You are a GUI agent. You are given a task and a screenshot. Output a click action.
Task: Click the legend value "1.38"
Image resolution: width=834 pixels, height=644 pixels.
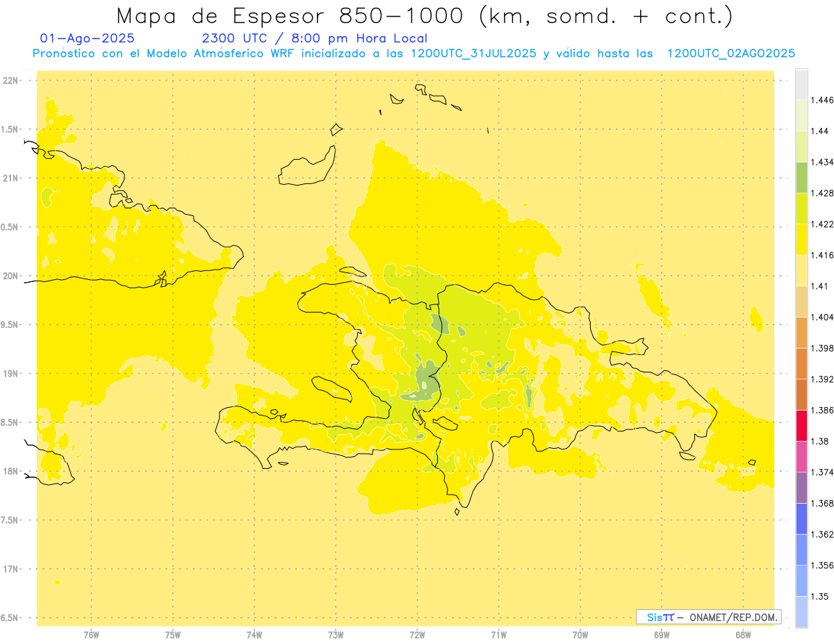pyautogui.click(x=819, y=441)
